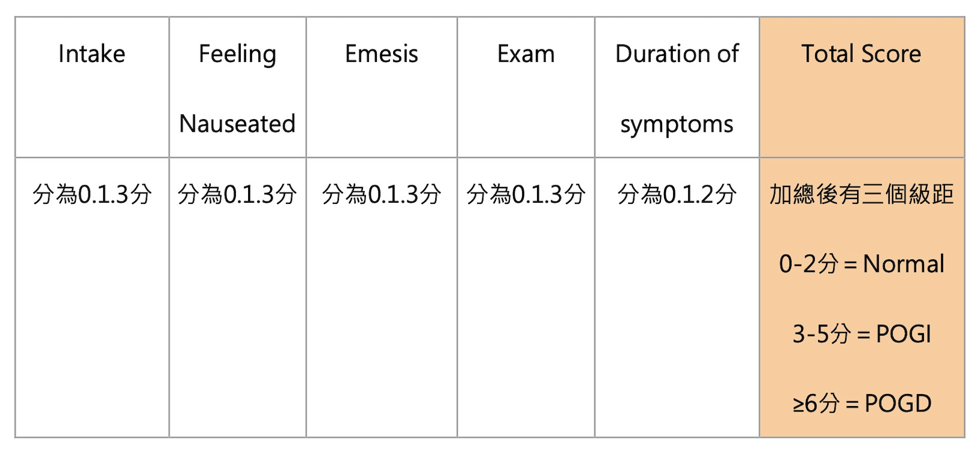This screenshot has height=456, width=980.
Task: Click the word symptoms in header
Action: [677, 125]
